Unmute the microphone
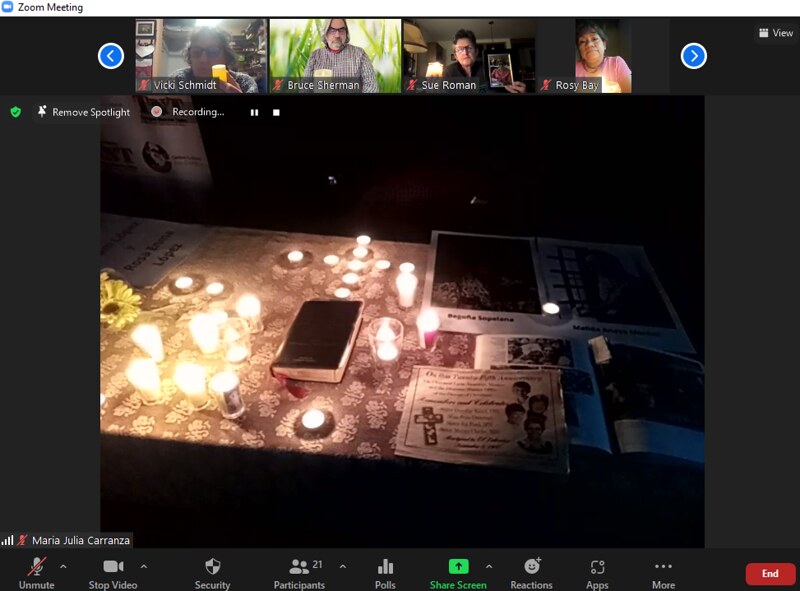This screenshot has width=800, height=591. (x=36, y=573)
